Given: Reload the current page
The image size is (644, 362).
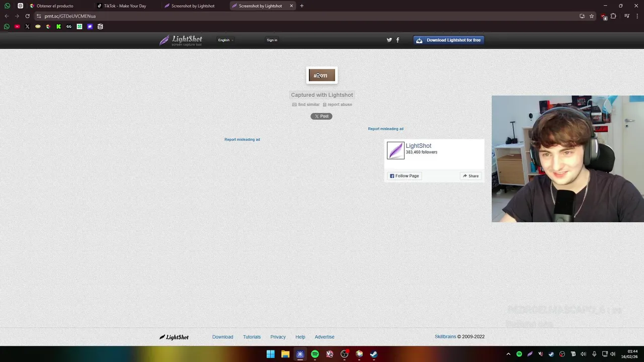Looking at the screenshot, I should tap(27, 16).
